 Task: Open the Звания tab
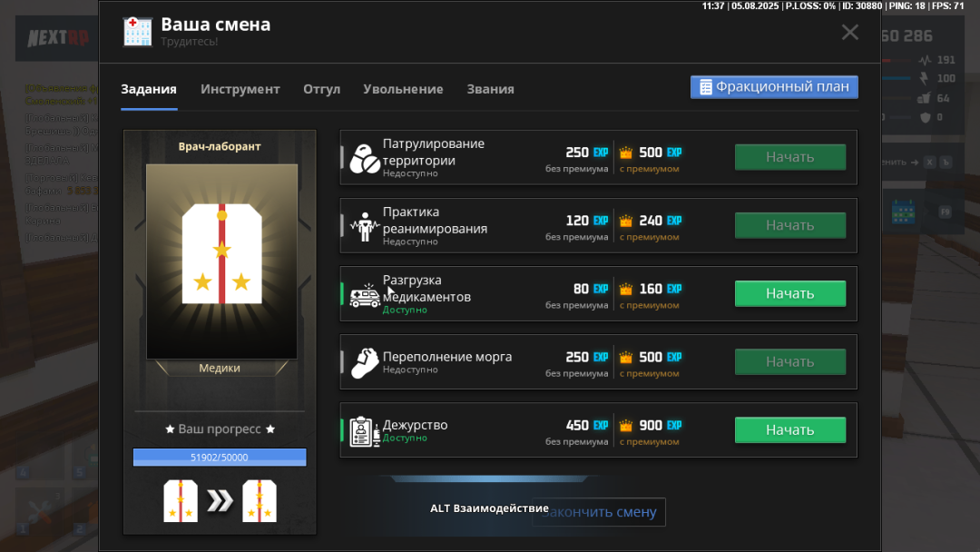[x=491, y=89]
